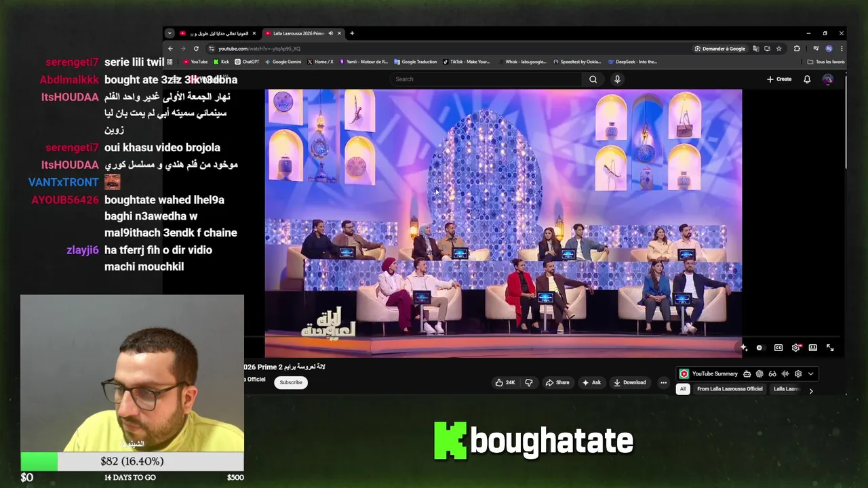Subscribe to the channel
Screen dimensions: 868x488
[291, 382]
